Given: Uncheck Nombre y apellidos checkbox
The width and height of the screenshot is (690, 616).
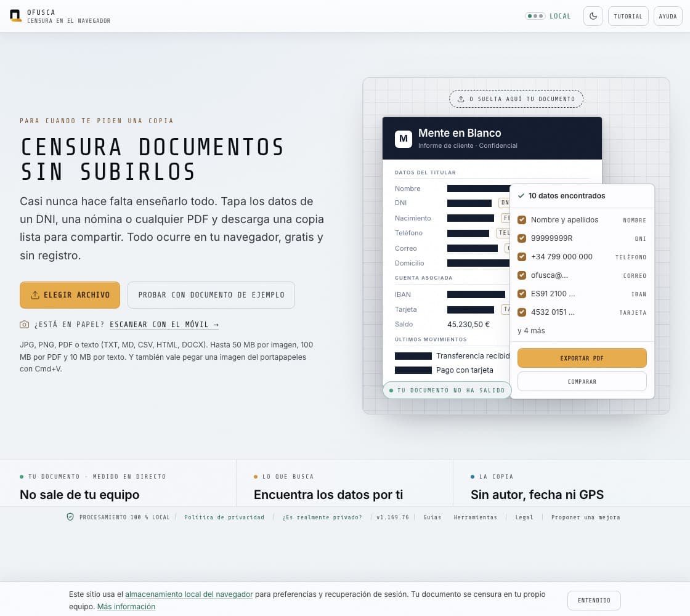Looking at the screenshot, I should click(x=521, y=219).
